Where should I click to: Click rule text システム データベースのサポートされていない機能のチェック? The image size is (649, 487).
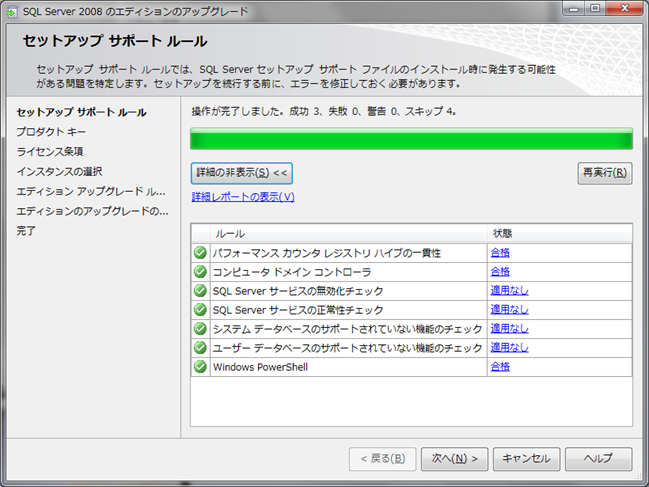347,329
